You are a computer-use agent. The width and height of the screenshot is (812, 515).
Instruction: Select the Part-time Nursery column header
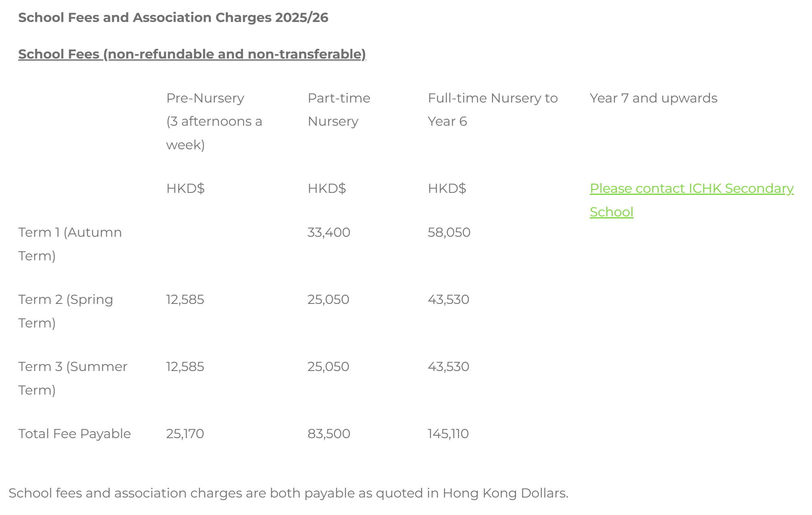(x=338, y=109)
